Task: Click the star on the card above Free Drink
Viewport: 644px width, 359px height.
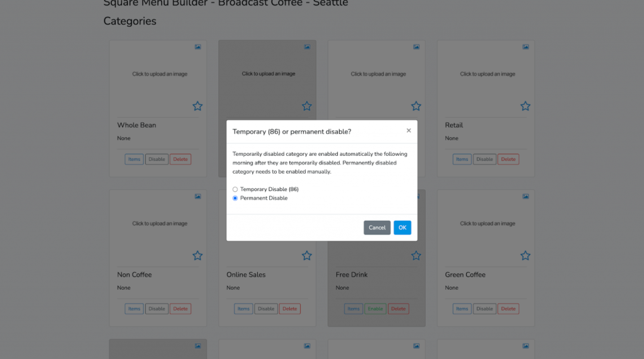Action: (x=416, y=106)
